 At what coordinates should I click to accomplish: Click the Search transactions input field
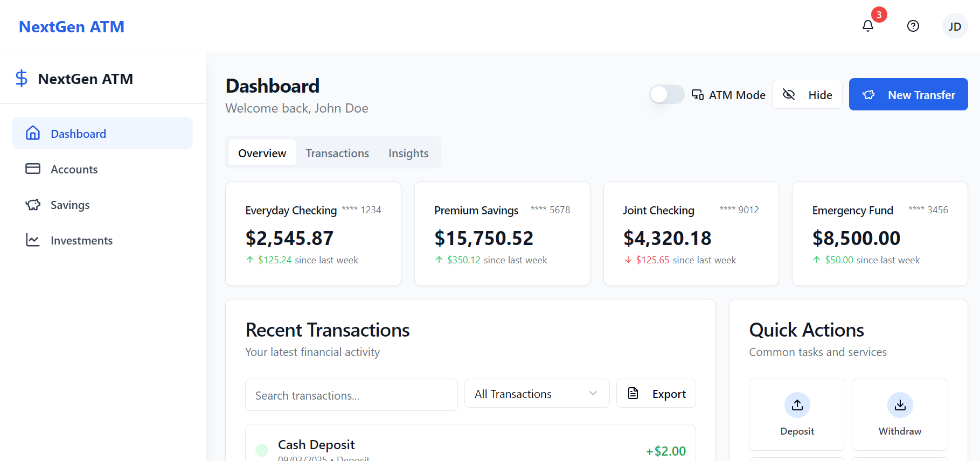click(x=351, y=395)
